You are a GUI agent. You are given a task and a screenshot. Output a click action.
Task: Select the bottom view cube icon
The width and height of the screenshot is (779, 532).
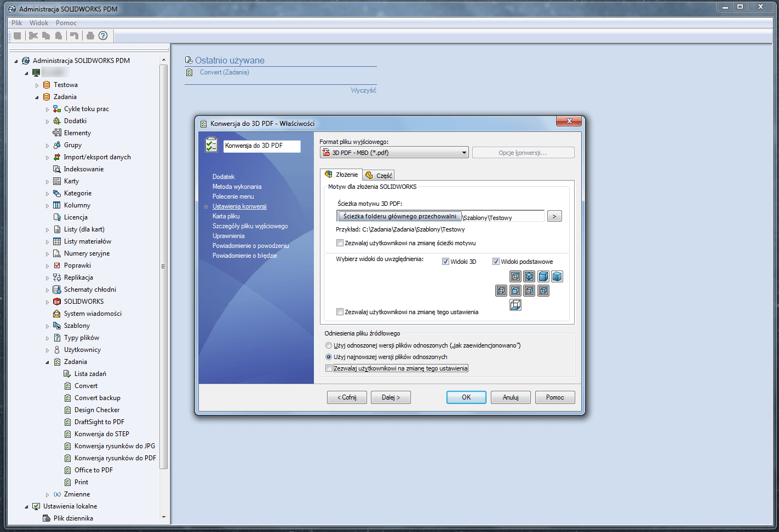tap(515, 305)
